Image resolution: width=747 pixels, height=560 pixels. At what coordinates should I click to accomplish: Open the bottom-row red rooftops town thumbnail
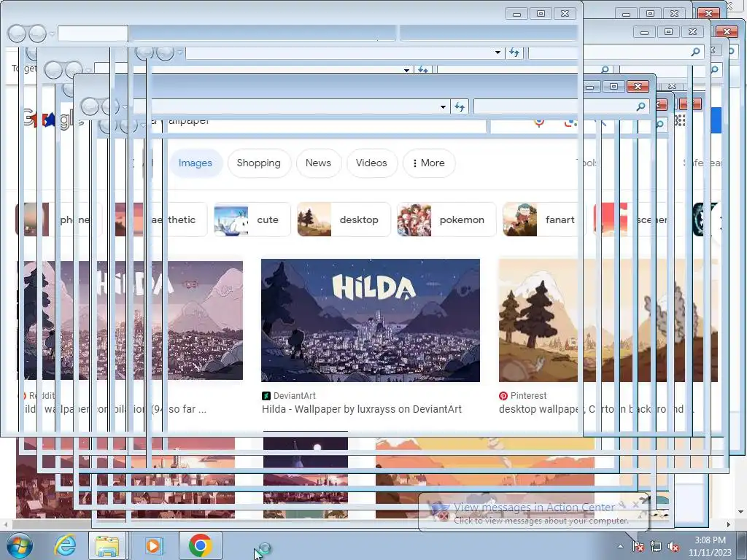tap(125, 478)
